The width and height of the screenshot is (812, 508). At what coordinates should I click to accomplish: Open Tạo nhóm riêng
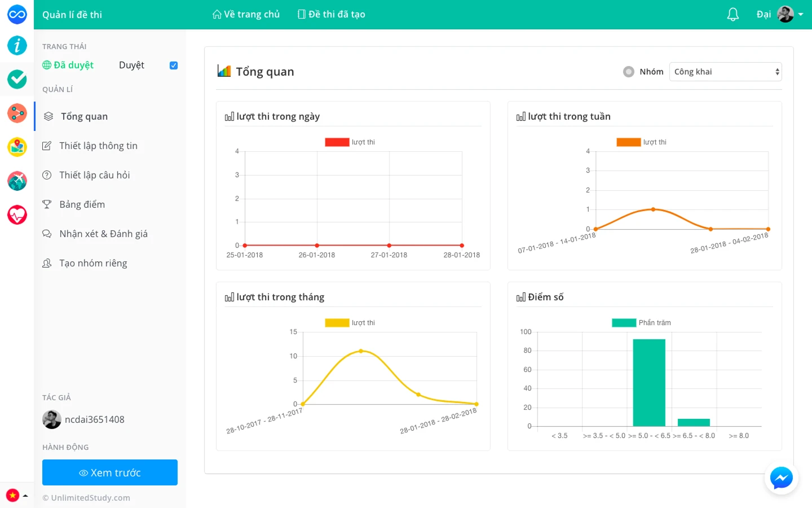coord(111,263)
